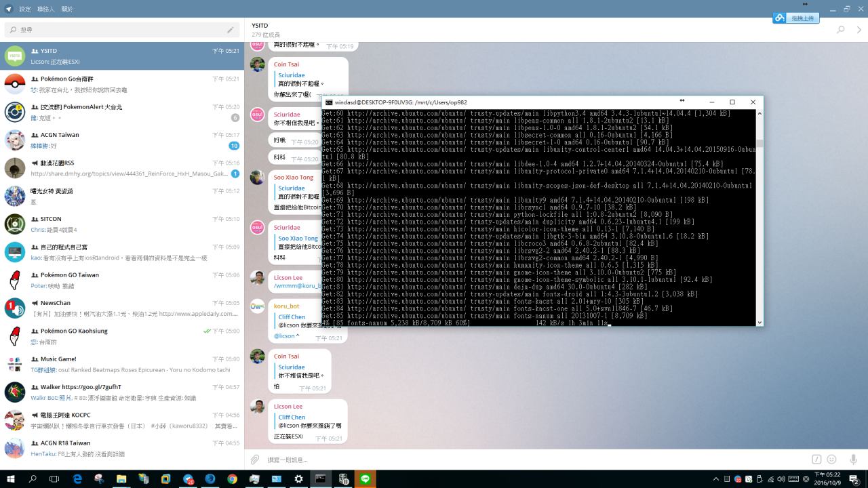This screenshot has width=868, height=488.
Task: Show hidden system tray icons
Action: coord(716,479)
